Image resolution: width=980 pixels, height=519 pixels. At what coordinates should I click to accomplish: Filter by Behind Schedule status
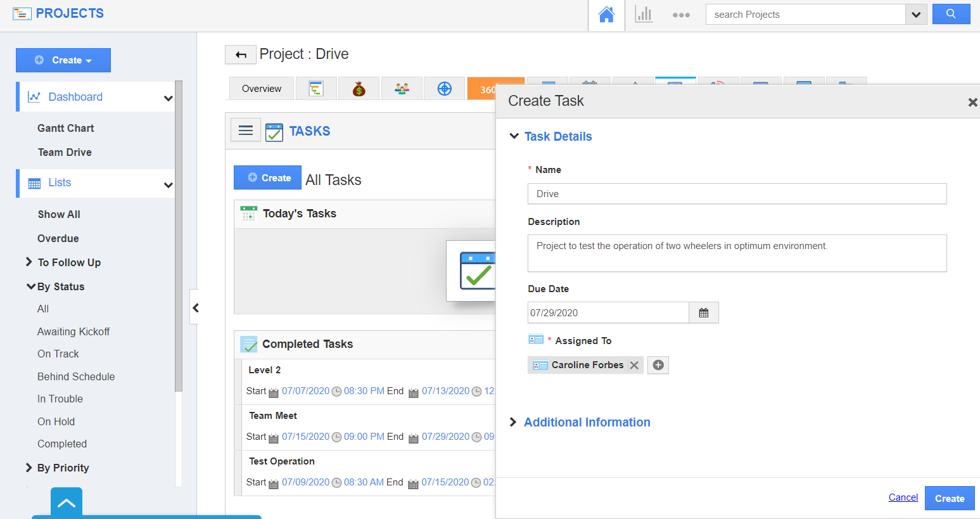click(76, 376)
